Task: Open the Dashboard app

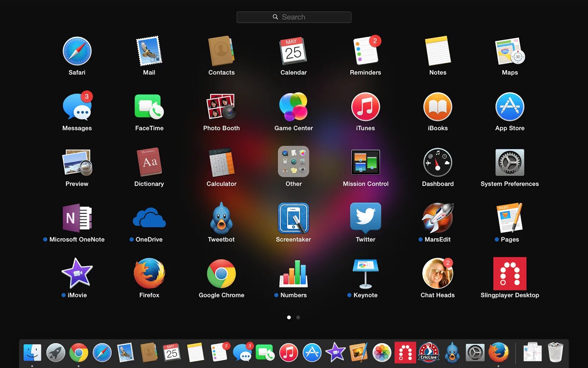Action: (x=438, y=162)
